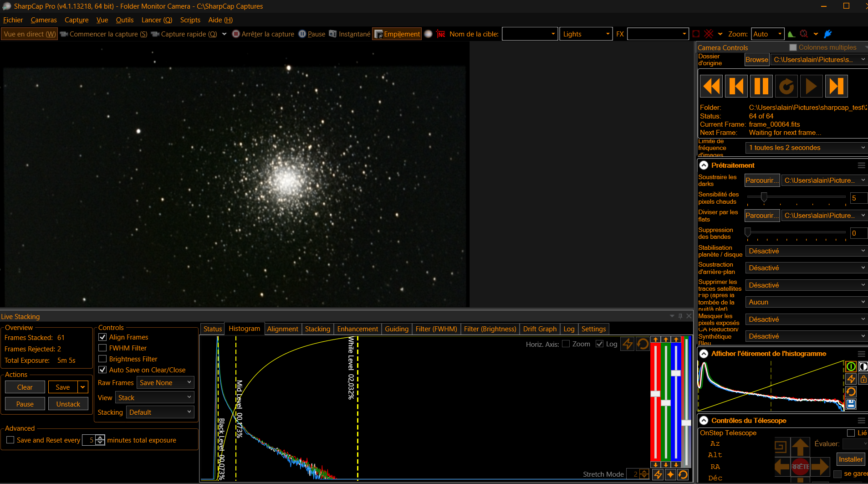The image size is (868, 484).
Task: Save stretched image using blue floppy icon
Action: click(x=851, y=404)
